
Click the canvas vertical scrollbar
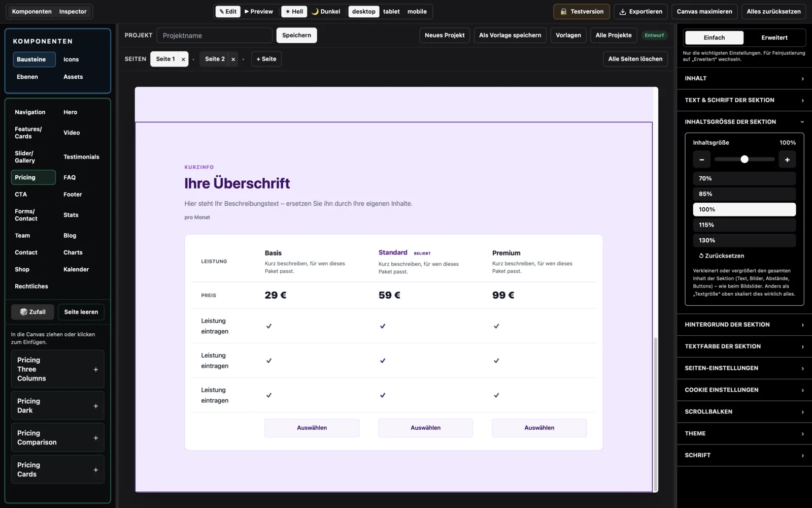click(655, 414)
